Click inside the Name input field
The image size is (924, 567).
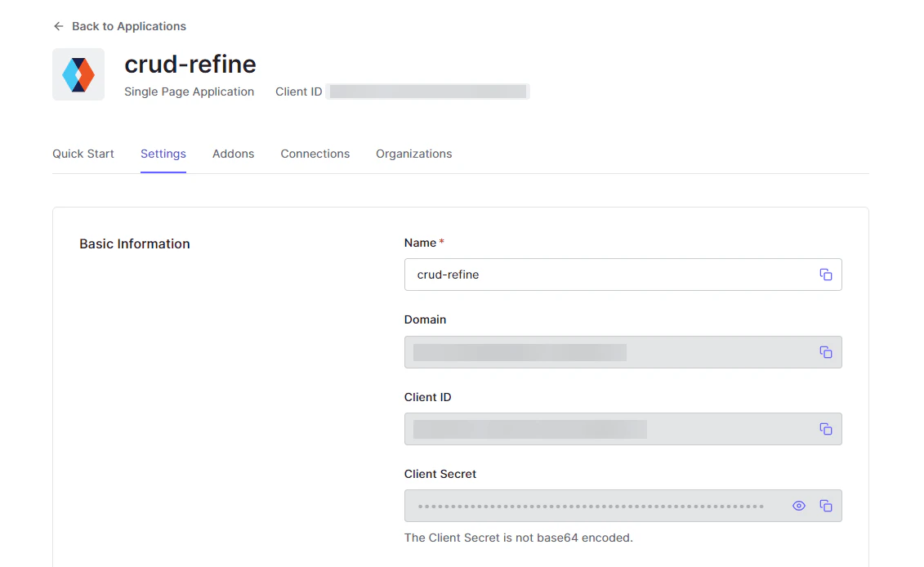click(572, 275)
